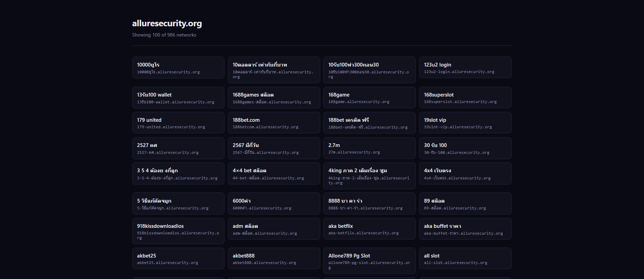This screenshot has height=279, width=644.
Task: Open the 123u2 login network card
Action: (x=465, y=68)
